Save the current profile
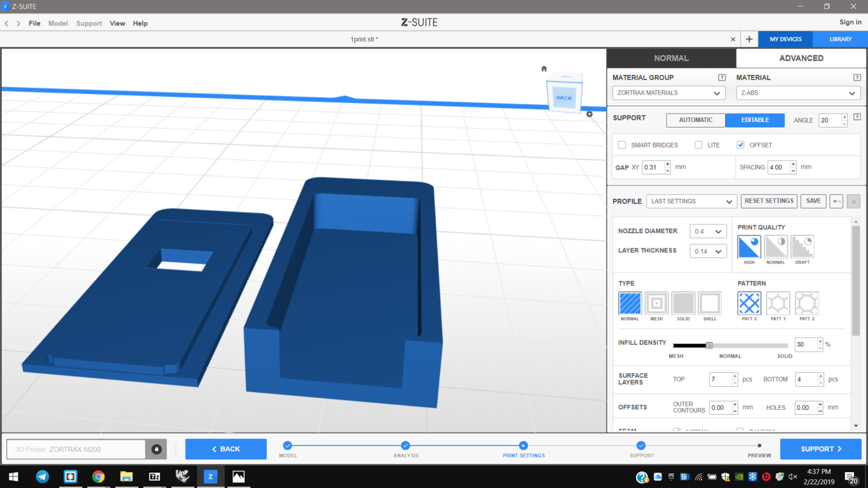The width and height of the screenshot is (868, 488). pos(813,201)
